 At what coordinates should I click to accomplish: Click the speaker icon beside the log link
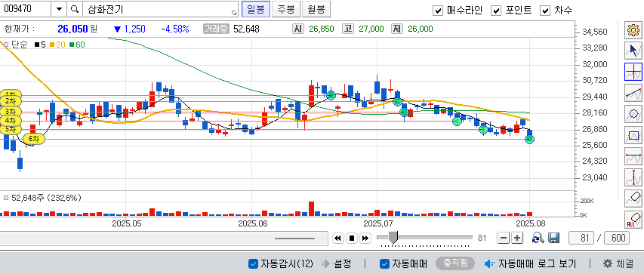click(488, 263)
